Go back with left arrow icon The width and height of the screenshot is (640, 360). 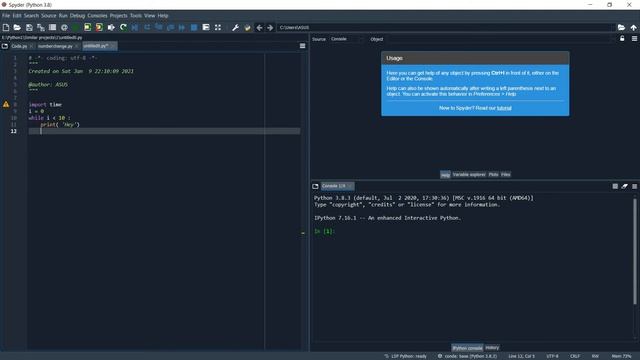259,27
